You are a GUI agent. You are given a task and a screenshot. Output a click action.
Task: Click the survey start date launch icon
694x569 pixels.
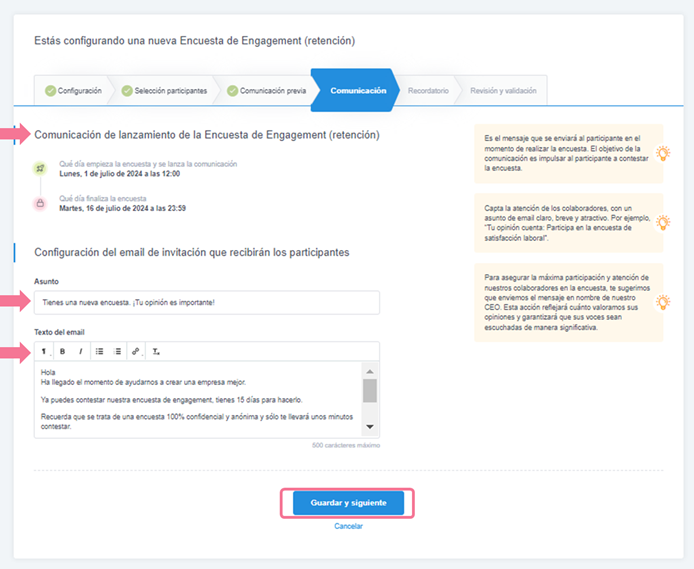coord(42,168)
